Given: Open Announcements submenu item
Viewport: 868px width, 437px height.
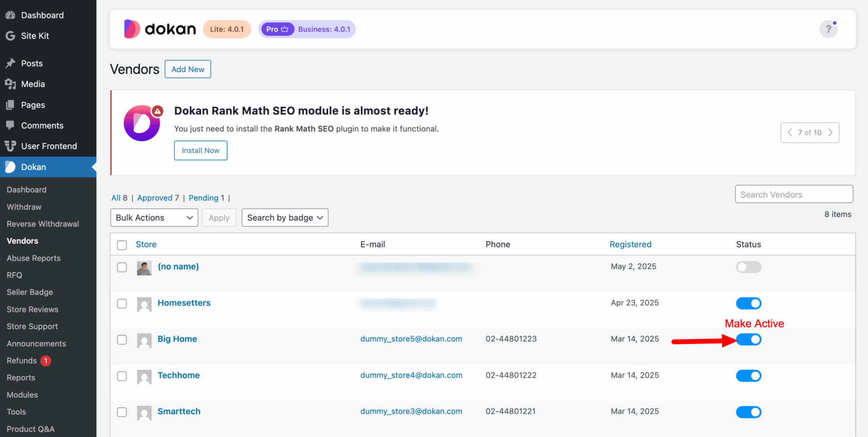Looking at the screenshot, I should tap(37, 343).
